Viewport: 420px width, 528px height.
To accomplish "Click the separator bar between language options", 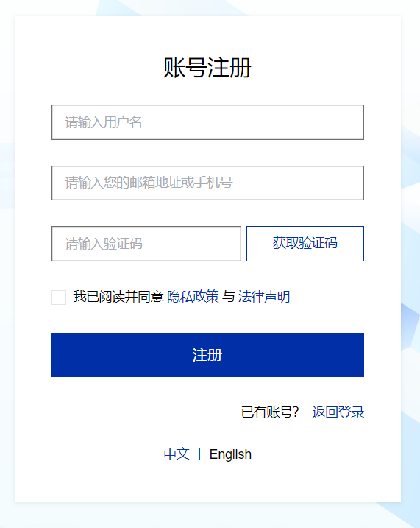I will [x=199, y=454].
